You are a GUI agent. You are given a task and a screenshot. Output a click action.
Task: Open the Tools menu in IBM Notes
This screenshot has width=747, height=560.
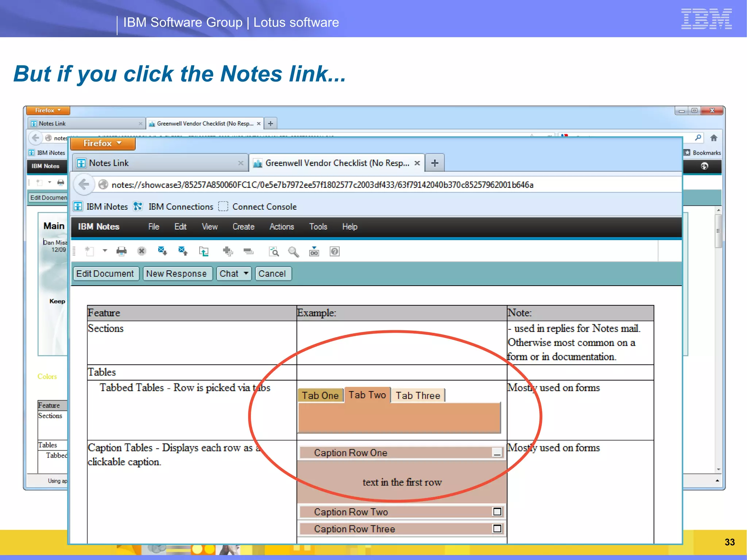318,227
